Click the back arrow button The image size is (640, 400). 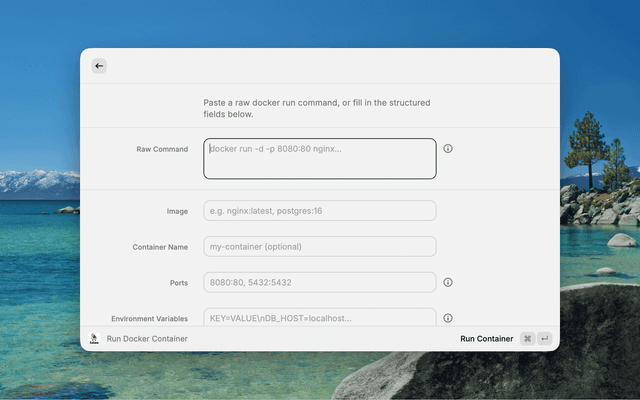point(99,66)
